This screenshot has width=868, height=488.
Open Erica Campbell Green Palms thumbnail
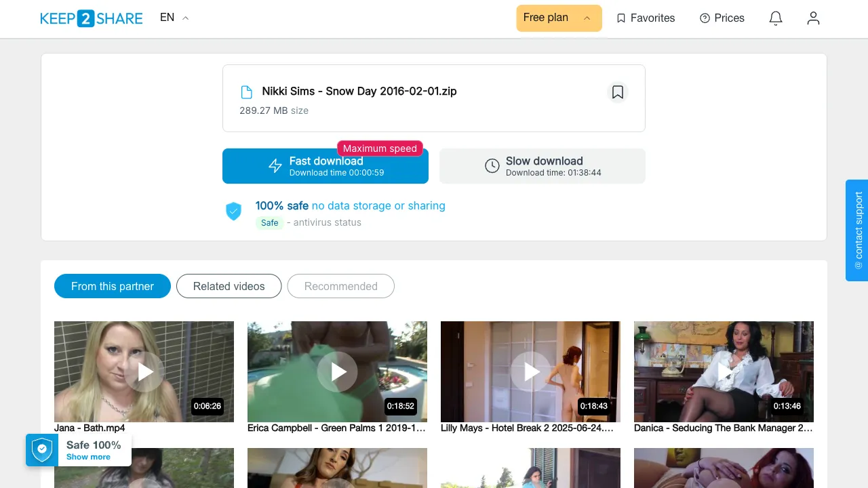tap(337, 371)
